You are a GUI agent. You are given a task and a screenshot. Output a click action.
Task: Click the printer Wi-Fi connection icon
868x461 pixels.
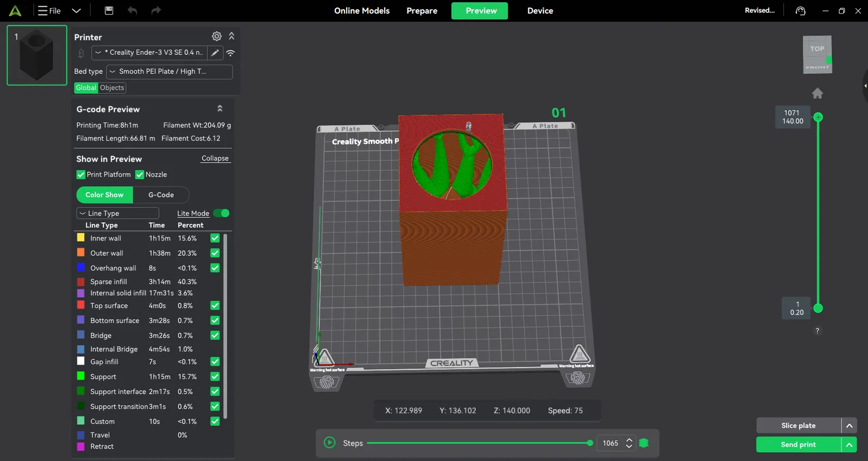coord(231,53)
